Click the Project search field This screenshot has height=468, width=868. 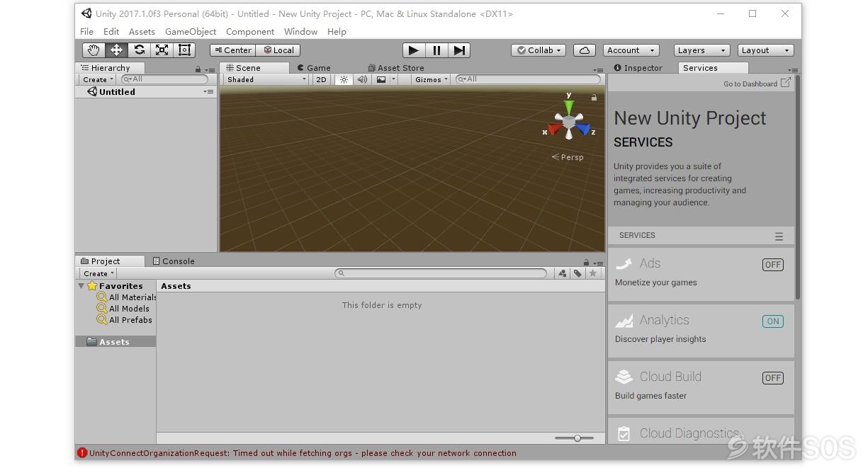tap(441, 273)
